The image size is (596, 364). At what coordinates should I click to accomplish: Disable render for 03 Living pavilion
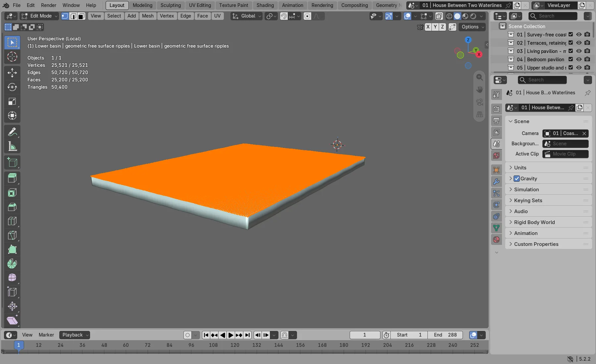point(587,51)
